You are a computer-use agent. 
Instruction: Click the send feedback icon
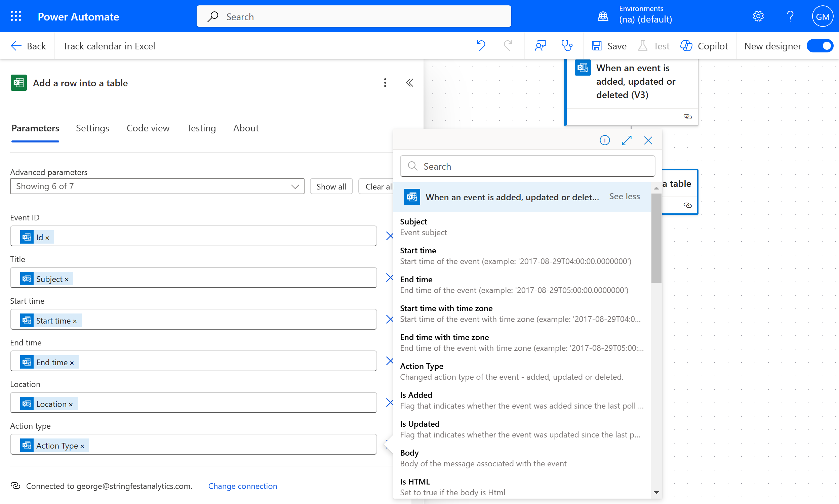pyautogui.click(x=540, y=45)
